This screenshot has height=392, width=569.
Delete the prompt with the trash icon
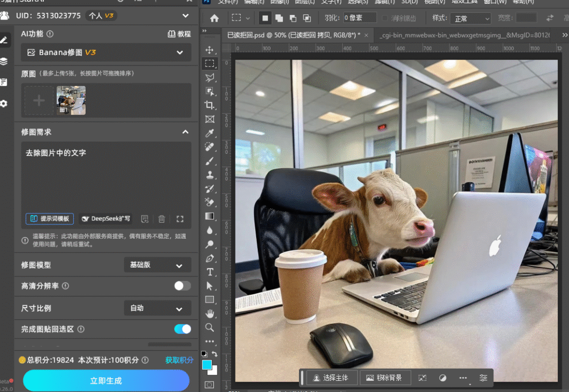162,219
